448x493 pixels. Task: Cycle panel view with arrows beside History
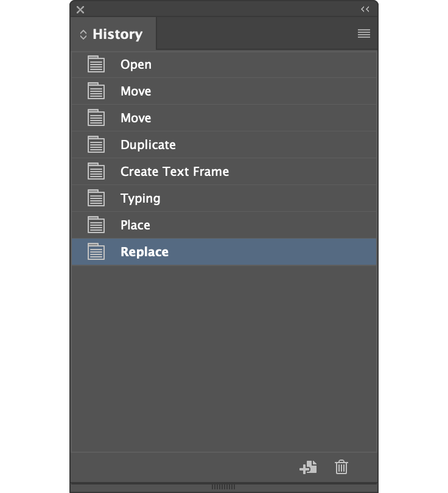(x=83, y=35)
